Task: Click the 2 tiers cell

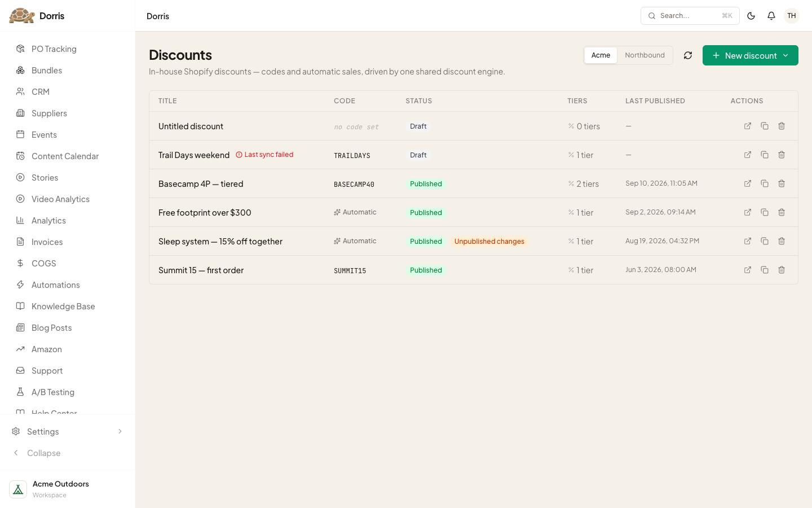Action: [x=584, y=184]
